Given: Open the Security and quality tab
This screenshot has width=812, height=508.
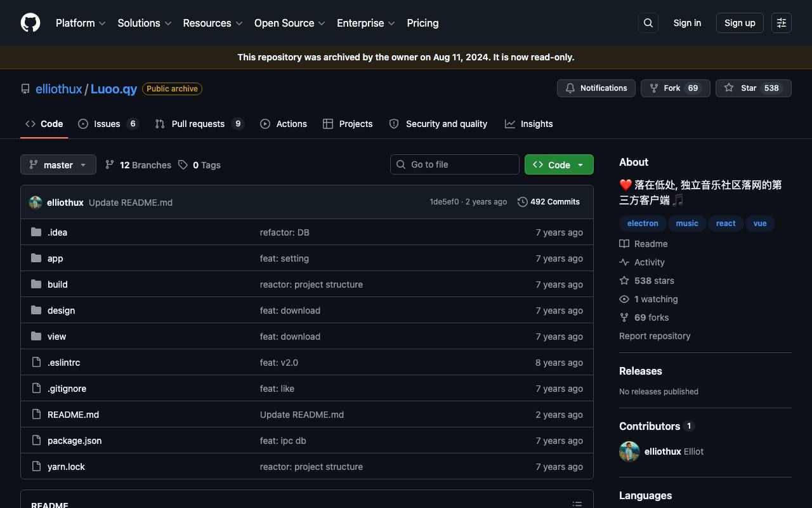Looking at the screenshot, I should coord(438,124).
